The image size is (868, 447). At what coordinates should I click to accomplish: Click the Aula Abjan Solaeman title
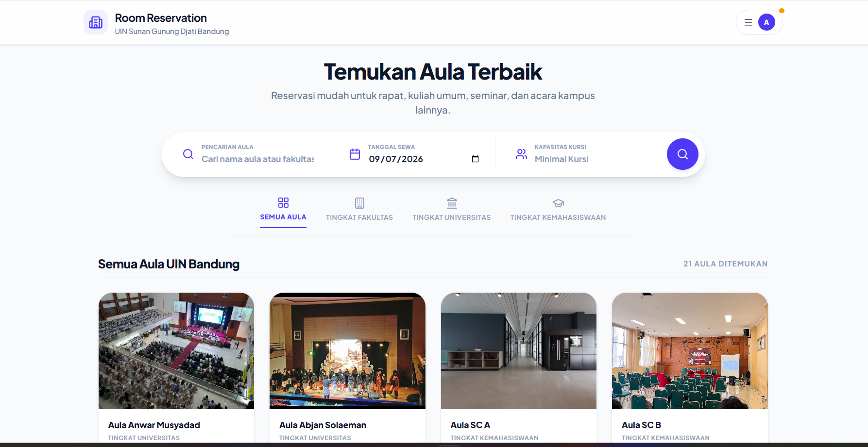click(x=323, y=425)
